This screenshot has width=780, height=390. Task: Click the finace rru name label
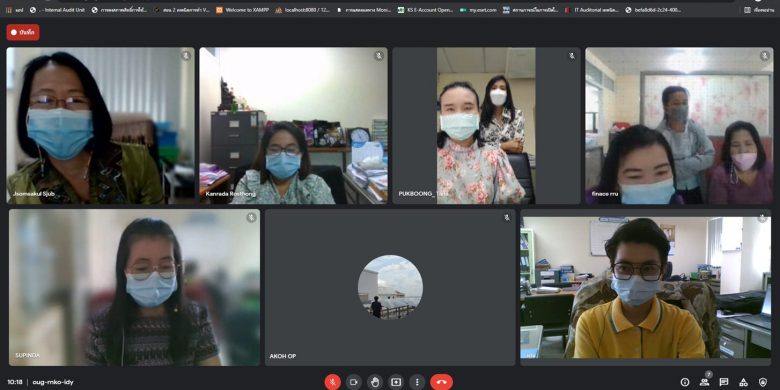tap(605, 194)
